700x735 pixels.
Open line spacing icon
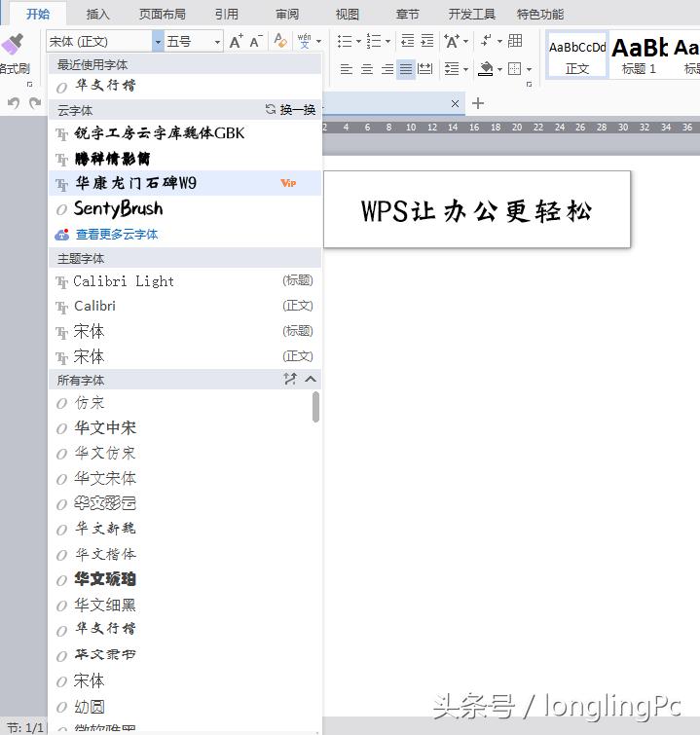452,69
